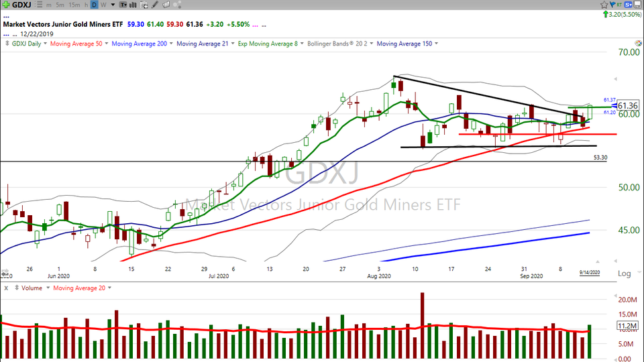This screenshot has height=362, width=644.
Task: Click the 50.00 price axis label
Action: (629, 187)
